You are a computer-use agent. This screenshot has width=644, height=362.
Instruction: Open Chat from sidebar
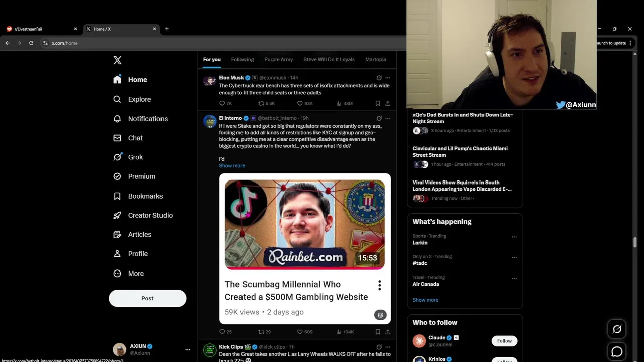pos(128,138)
